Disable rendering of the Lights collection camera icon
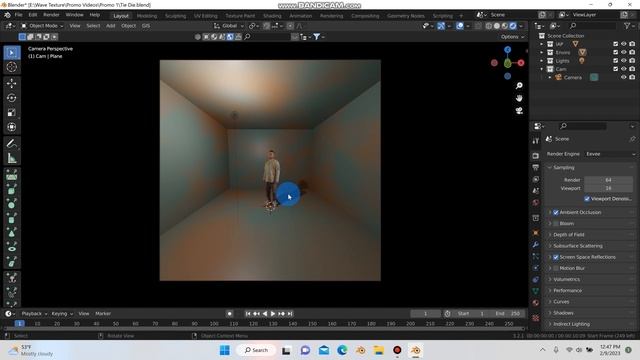Screen dimensions: 640x360 click(632, 60)
